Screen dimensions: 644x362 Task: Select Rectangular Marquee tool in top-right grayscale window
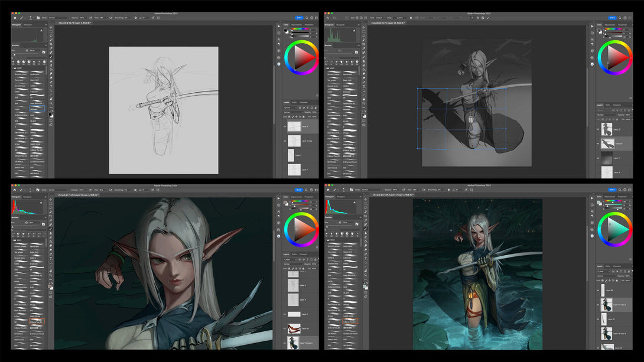click(363, 32)
